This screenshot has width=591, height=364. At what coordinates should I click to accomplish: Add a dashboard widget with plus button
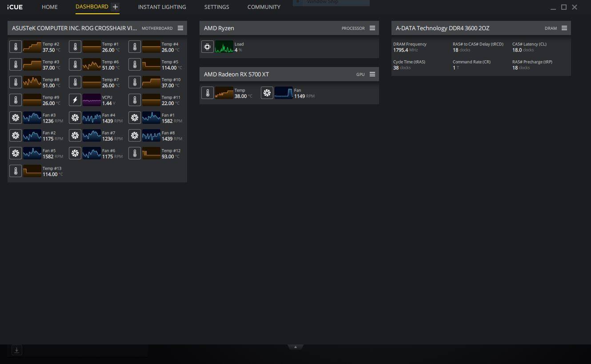(115, 7)
